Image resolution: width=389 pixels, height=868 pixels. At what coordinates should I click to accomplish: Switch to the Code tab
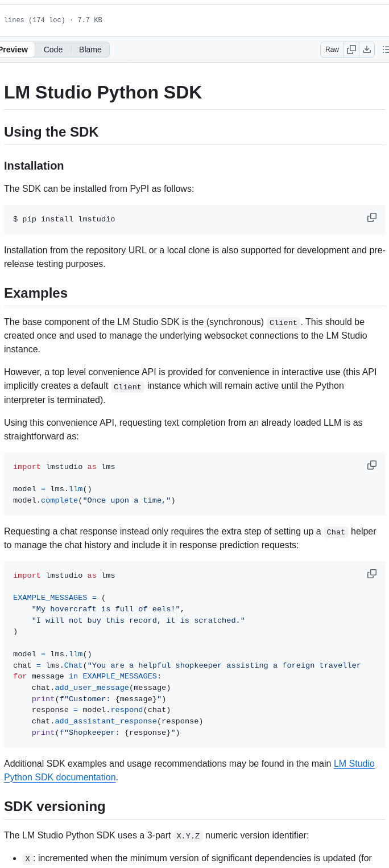coord(53,50)
